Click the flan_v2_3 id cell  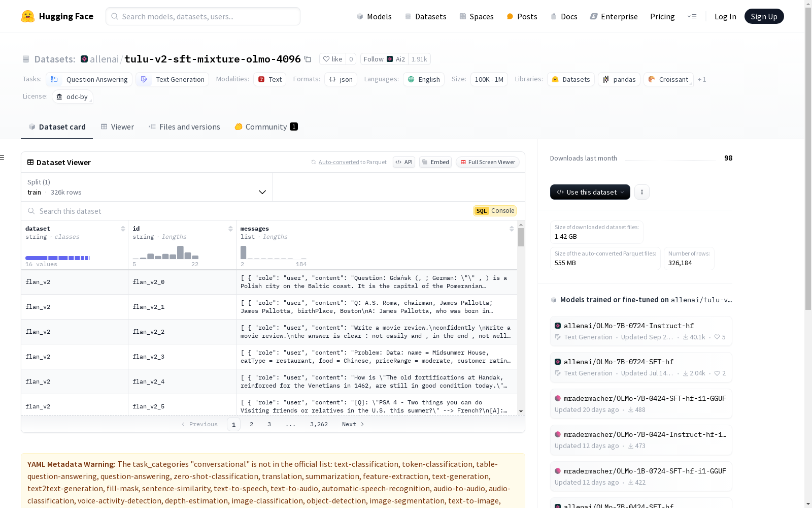pyautogui.click(x=182, y=357)
